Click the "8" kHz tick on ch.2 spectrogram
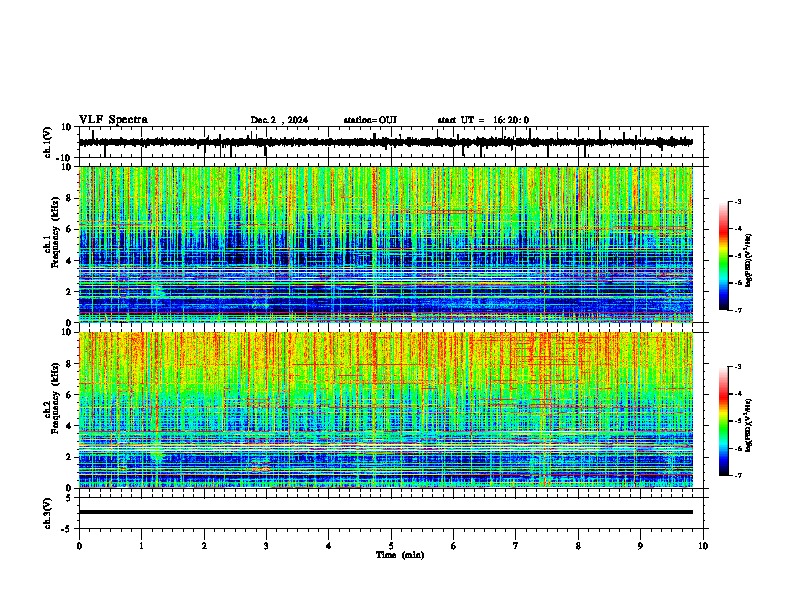The width and height of the screenshot is (792, 612). 69,364
